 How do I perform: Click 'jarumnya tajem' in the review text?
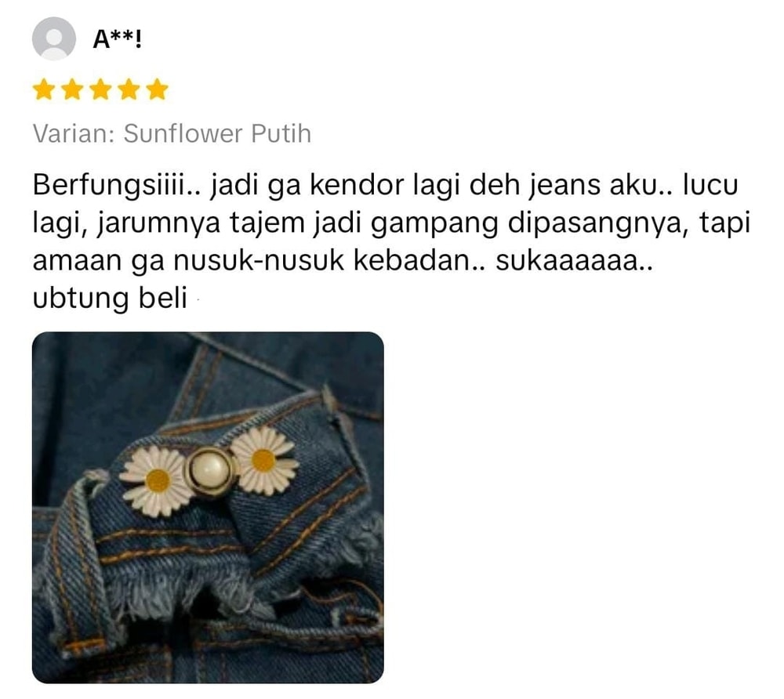(x=201, y=223)
